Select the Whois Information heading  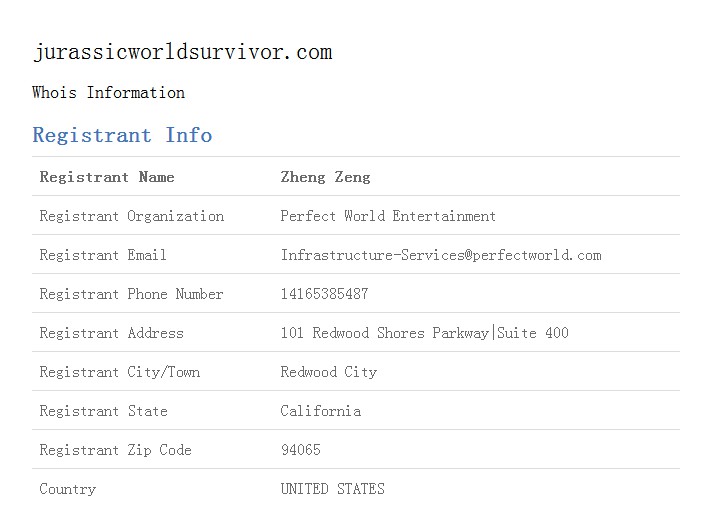click(x=109, y=92)
